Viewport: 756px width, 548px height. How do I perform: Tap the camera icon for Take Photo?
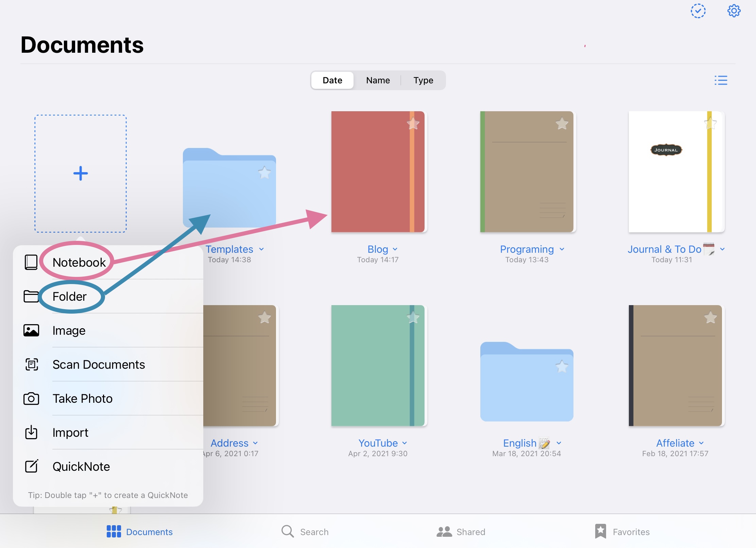point(31,399)
